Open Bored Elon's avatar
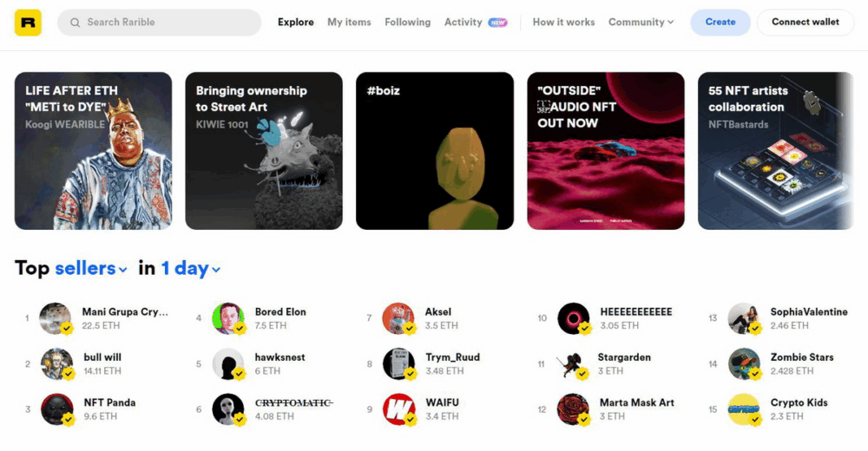 point(228,318)
